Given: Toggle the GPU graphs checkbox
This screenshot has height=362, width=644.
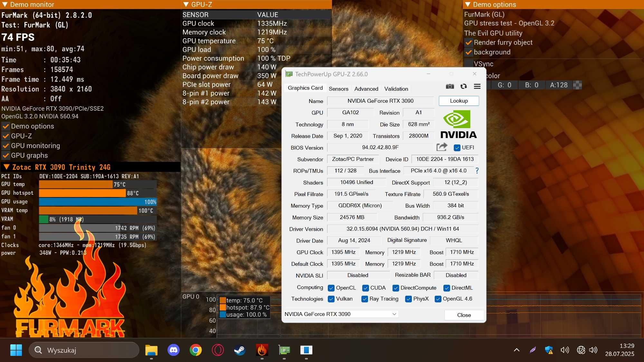Looking at the screenshot, I should click(6, 155).
